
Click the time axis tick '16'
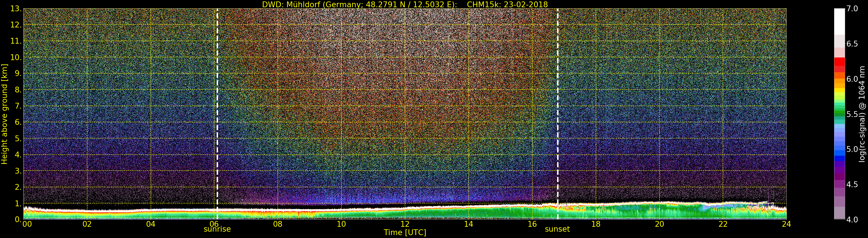pos(532,224)
